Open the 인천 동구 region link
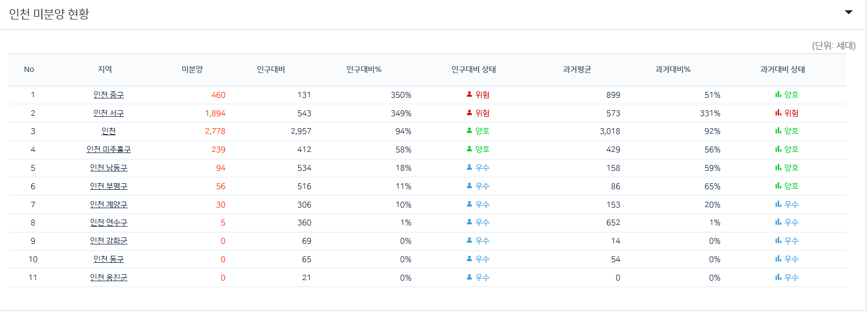868x312 pixels. [x=109, y=259]
